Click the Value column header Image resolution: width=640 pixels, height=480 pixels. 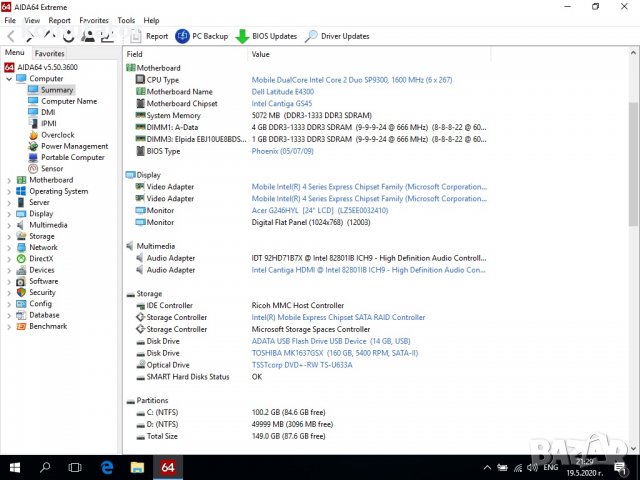pos(369,54)
